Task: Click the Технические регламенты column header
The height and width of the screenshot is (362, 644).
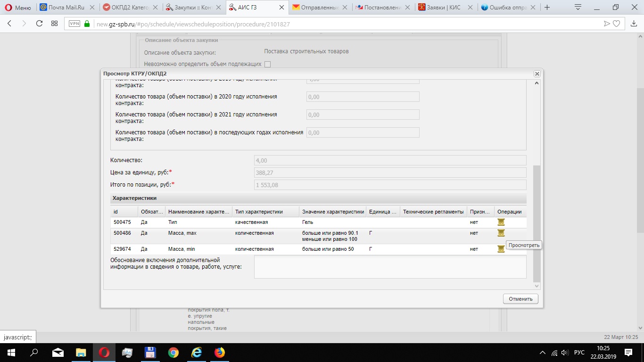Action: click(433, 212)
